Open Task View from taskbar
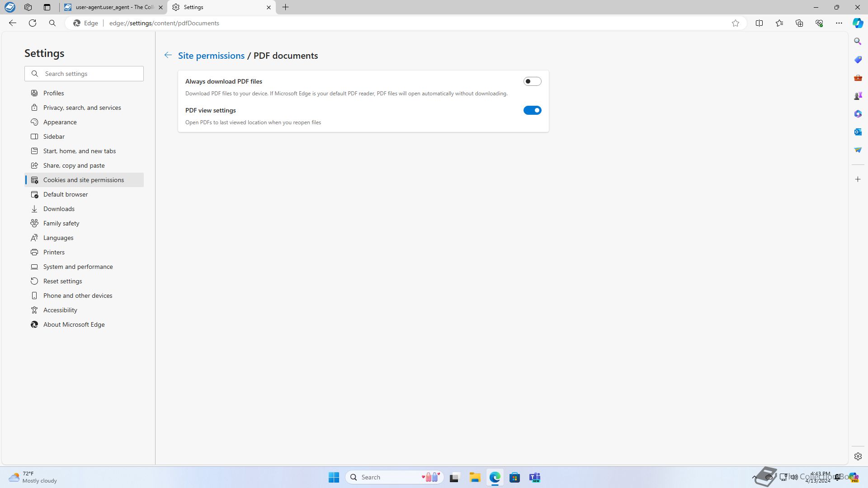This screenshot has width=868, height=488. tap(454, 477)
